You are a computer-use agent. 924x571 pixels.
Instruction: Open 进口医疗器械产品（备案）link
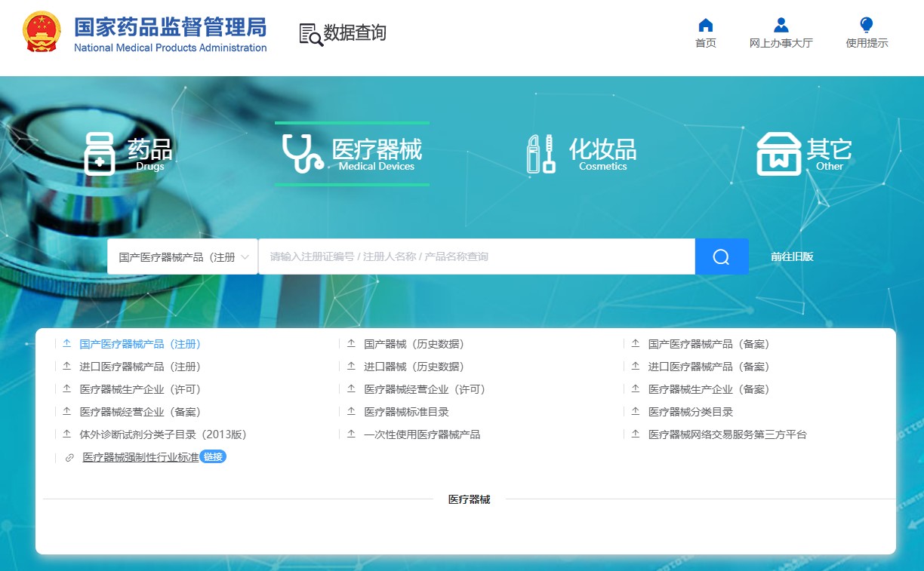709,367
